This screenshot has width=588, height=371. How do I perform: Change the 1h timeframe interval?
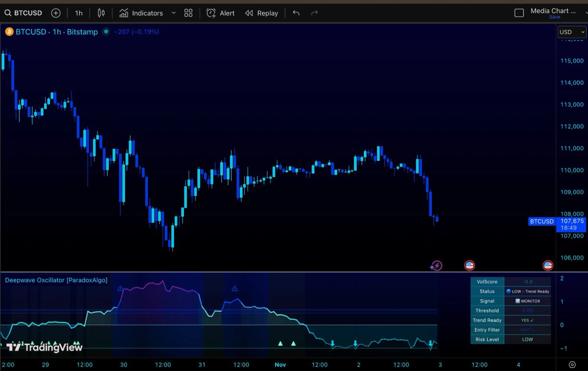point(78,13)
